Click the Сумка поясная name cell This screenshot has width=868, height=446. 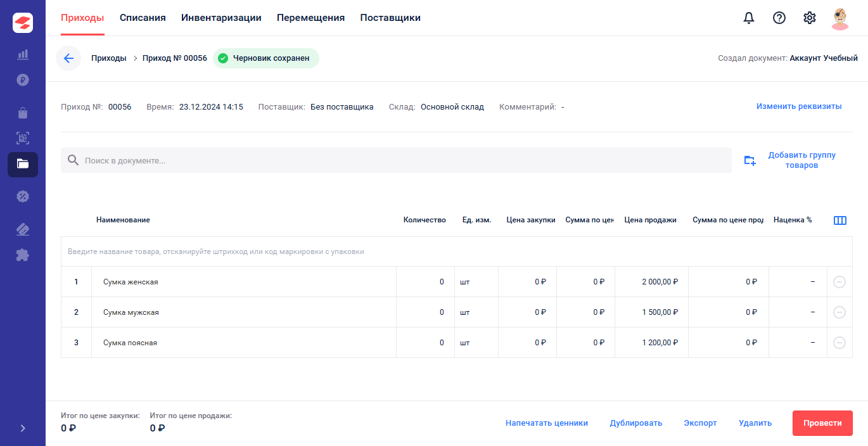pyautogui.click(x=244, y=343)
